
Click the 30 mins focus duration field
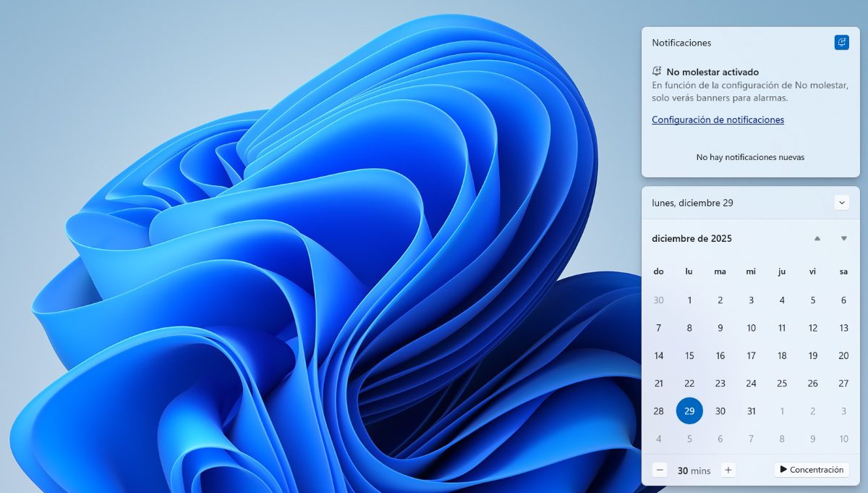click(x=694, y=471)
